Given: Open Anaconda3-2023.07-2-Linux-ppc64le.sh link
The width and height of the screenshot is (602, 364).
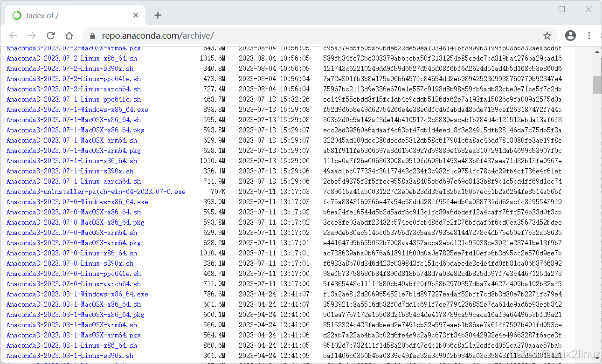Looking at the screenshot, I should click(x=74, y=79).
